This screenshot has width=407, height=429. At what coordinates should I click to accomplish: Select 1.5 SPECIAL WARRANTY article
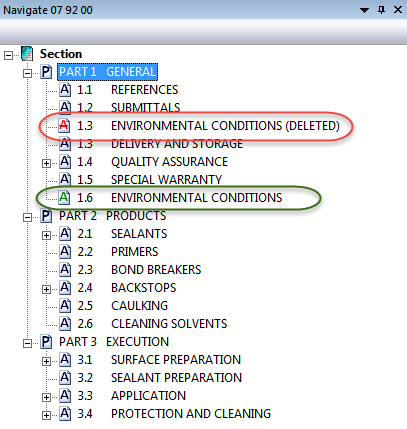coord(150,180)
